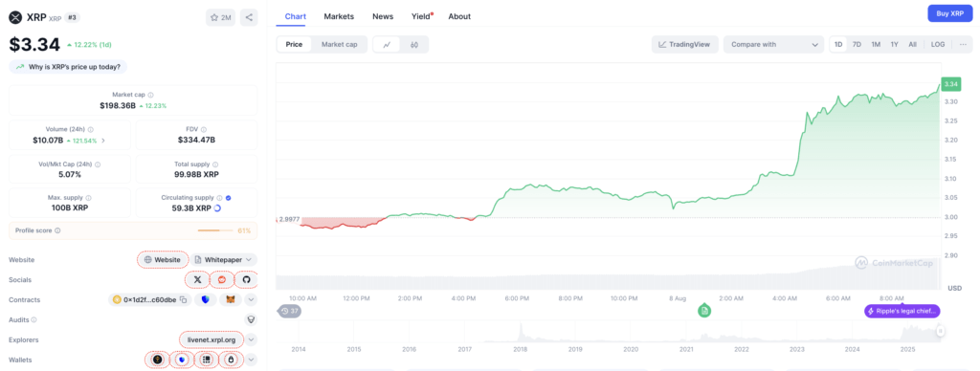Image resolution: width=980 pixels, height=371 pixels.
Task: Share the XRP page via share icon
Action: coord(249,17)
